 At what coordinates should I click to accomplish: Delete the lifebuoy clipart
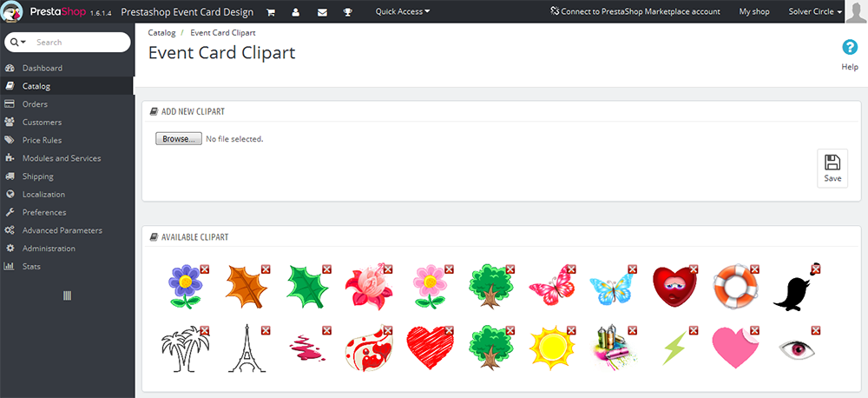point(754,269)
